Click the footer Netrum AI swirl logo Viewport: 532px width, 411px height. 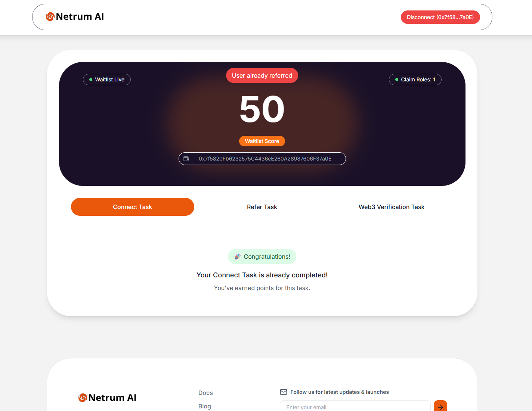(83, 398)
